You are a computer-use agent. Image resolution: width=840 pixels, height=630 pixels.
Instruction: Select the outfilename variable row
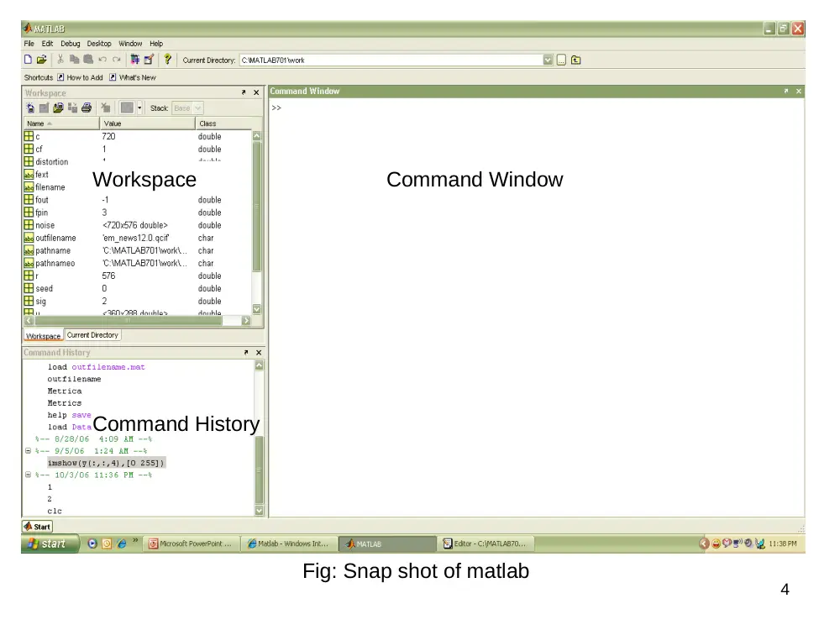click(138, 239)
